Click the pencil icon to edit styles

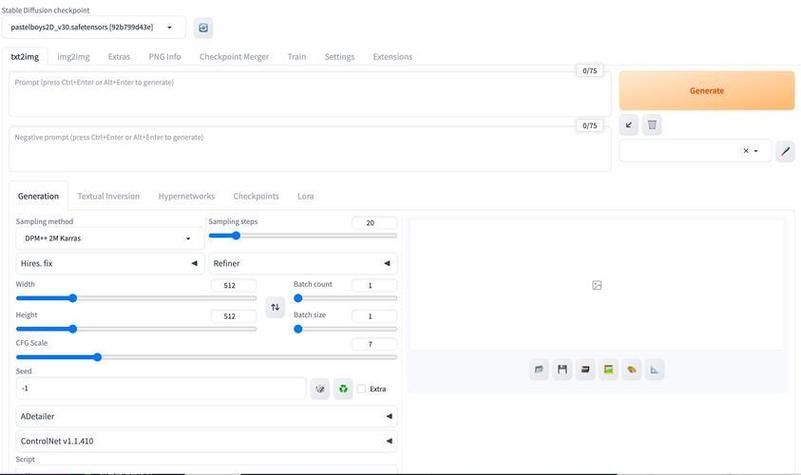(x=785, y=151)
